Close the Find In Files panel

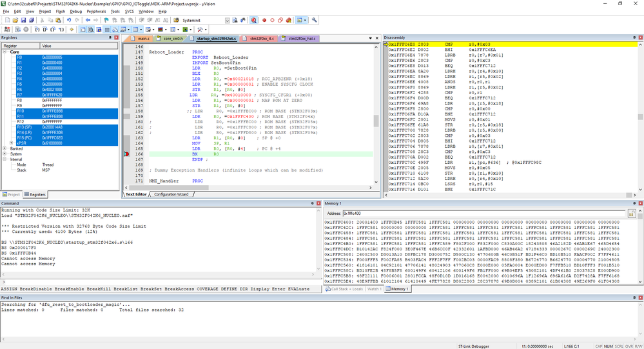(x=640, y=297)
